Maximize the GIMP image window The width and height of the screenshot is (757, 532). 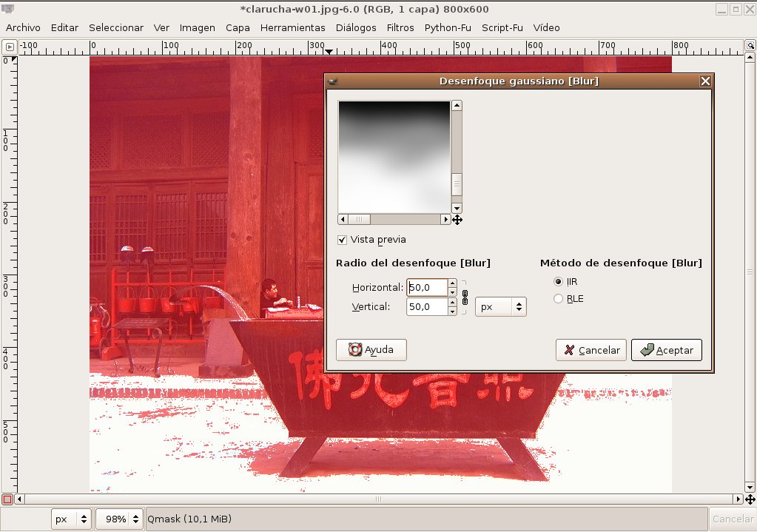(x=736, y=9)
